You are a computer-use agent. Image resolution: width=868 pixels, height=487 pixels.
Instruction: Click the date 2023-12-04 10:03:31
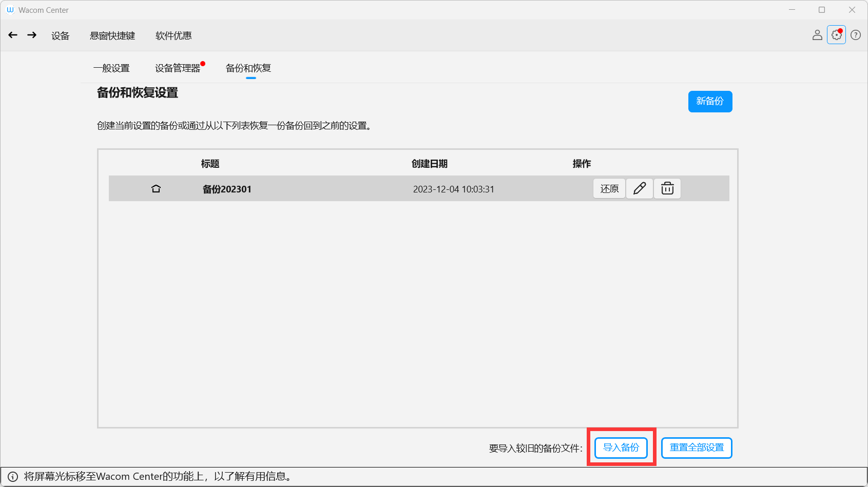[454, 189]
